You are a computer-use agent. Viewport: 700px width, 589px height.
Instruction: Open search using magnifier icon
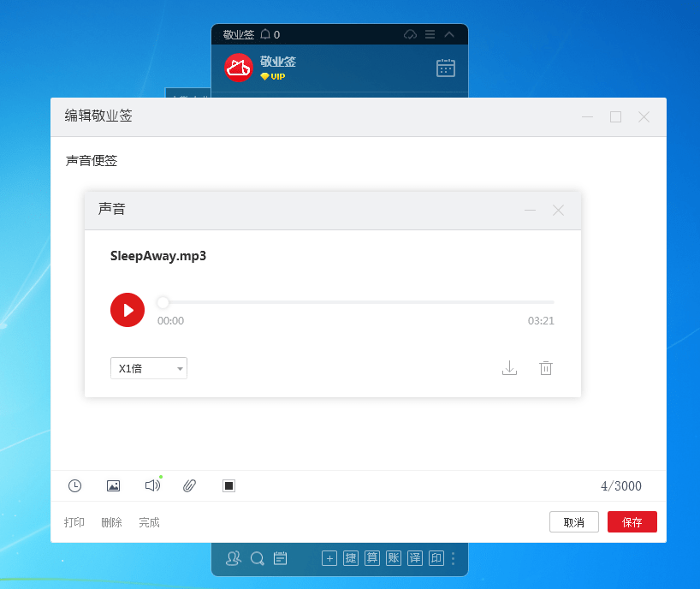point(257,559)
